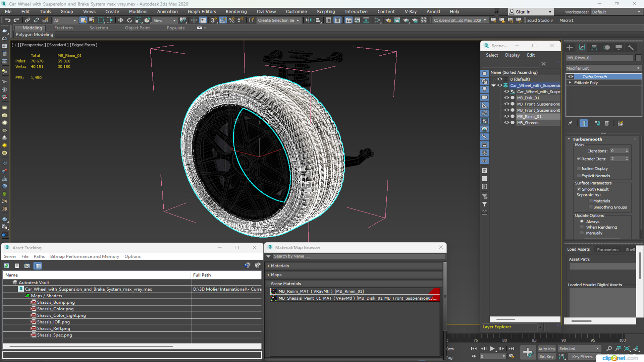Open the selection filter All dropdown
Screen dimensions: 644x362
[65, 20]
